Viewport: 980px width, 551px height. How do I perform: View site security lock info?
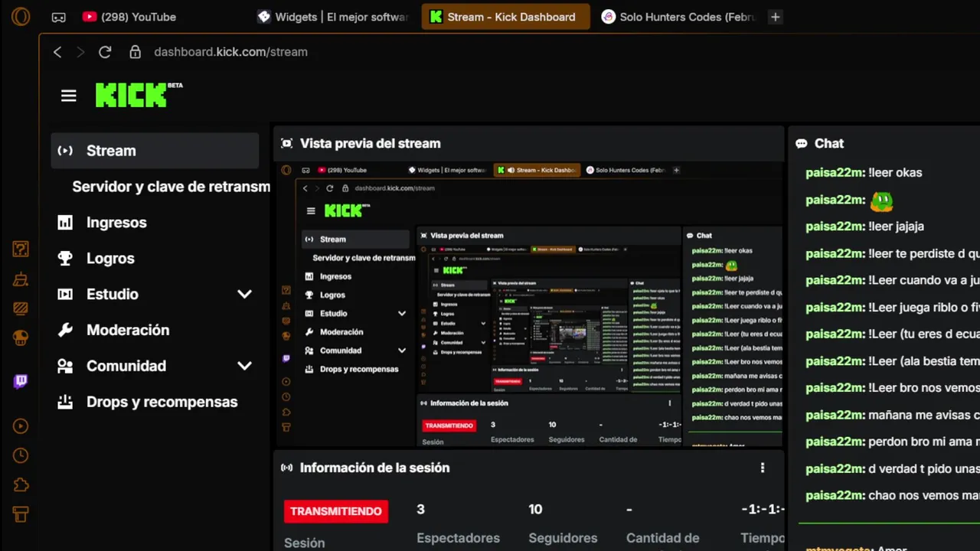136,52
